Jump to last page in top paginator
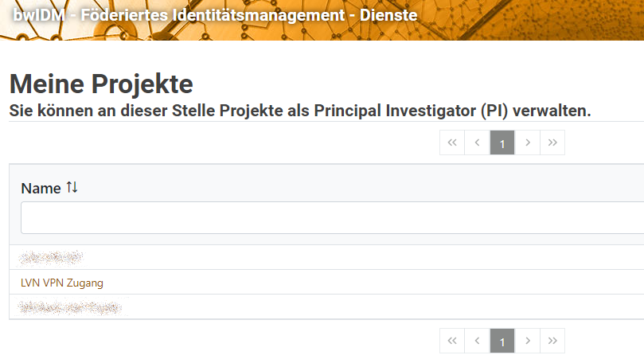This screenshot has height=359, width=644. coord(552,143)
